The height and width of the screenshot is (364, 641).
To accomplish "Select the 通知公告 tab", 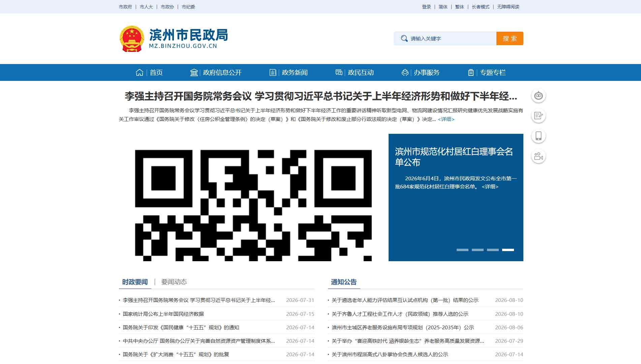I will click(x=344, y=282).
